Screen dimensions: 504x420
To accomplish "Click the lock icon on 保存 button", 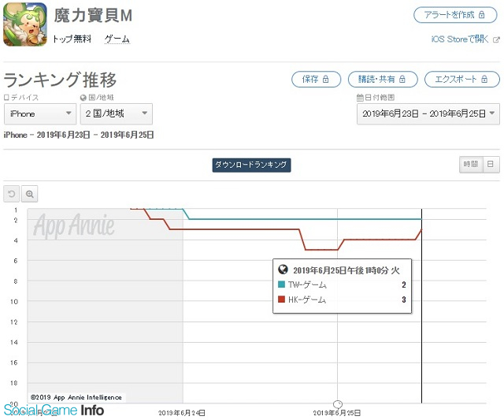I will point(326,80).
